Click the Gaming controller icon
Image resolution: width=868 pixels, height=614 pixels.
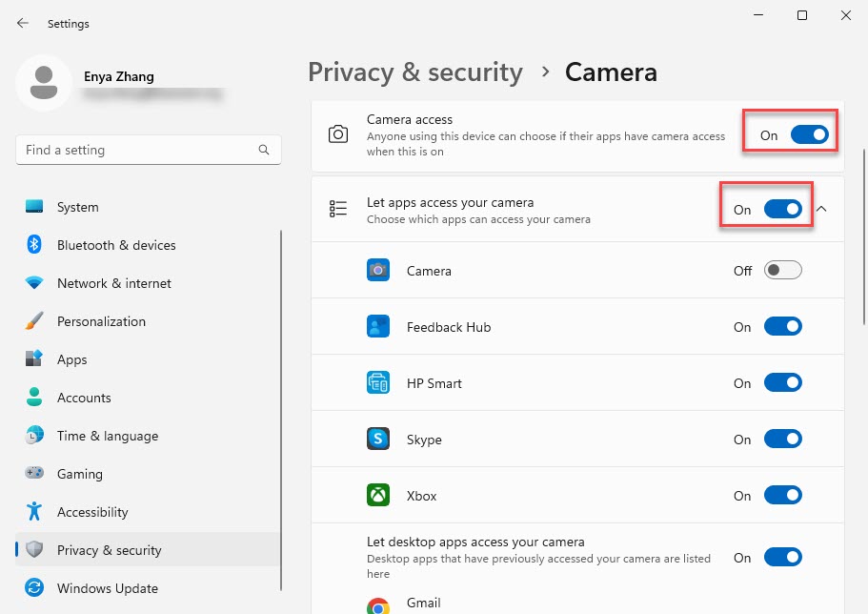pyautogui.click(x=34, y=474)
